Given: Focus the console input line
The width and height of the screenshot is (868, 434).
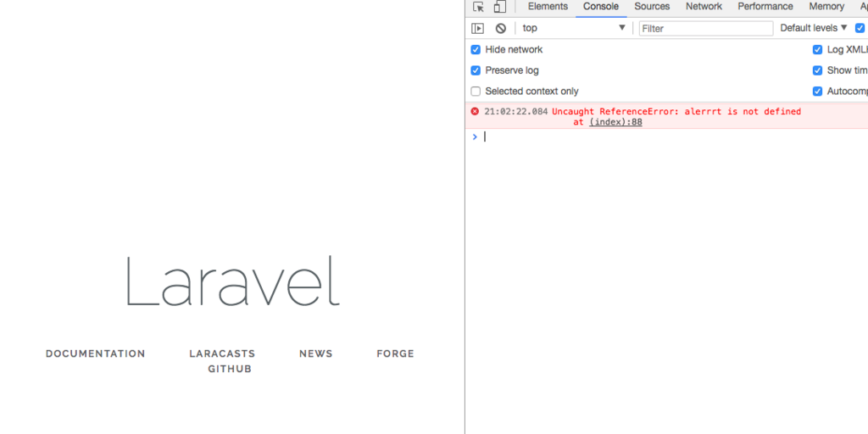Looking at the screenshot, I should (x=676, y=136).
